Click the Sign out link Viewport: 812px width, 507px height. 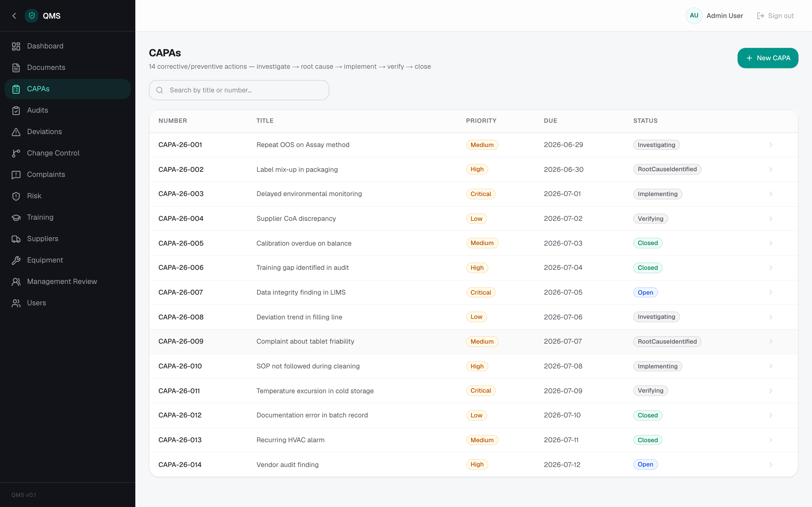[x=775, y=16]
